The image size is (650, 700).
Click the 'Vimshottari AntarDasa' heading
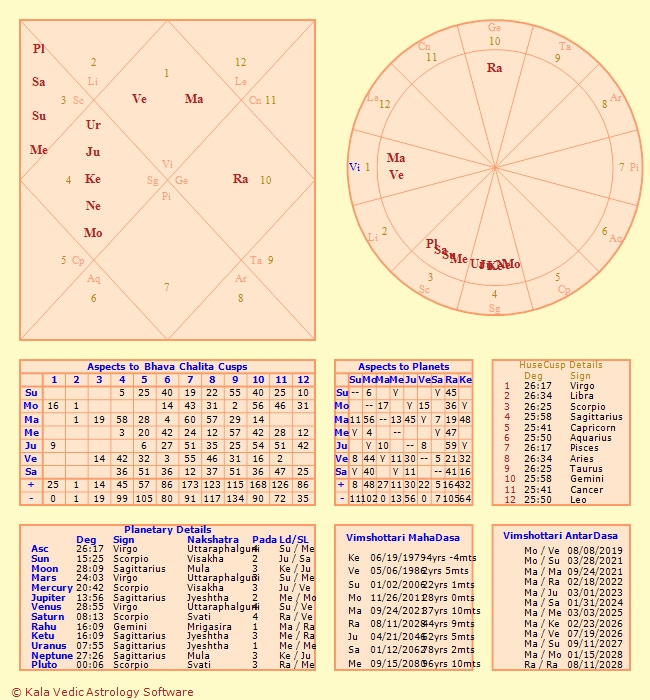(560, 536)
